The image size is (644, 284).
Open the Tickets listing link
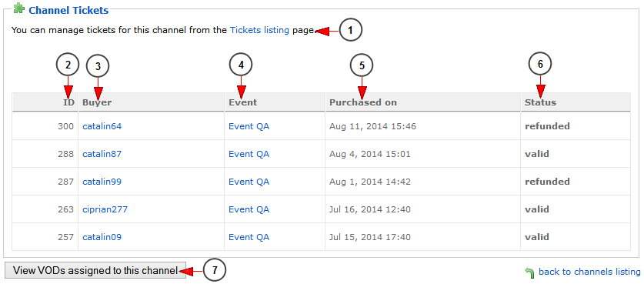coord(259,30)
